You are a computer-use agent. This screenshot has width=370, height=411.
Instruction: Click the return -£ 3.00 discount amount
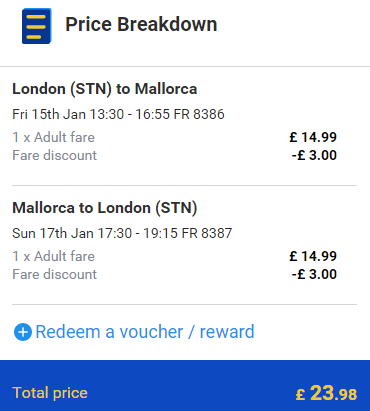pyautogui.click(x=314, y=274)
